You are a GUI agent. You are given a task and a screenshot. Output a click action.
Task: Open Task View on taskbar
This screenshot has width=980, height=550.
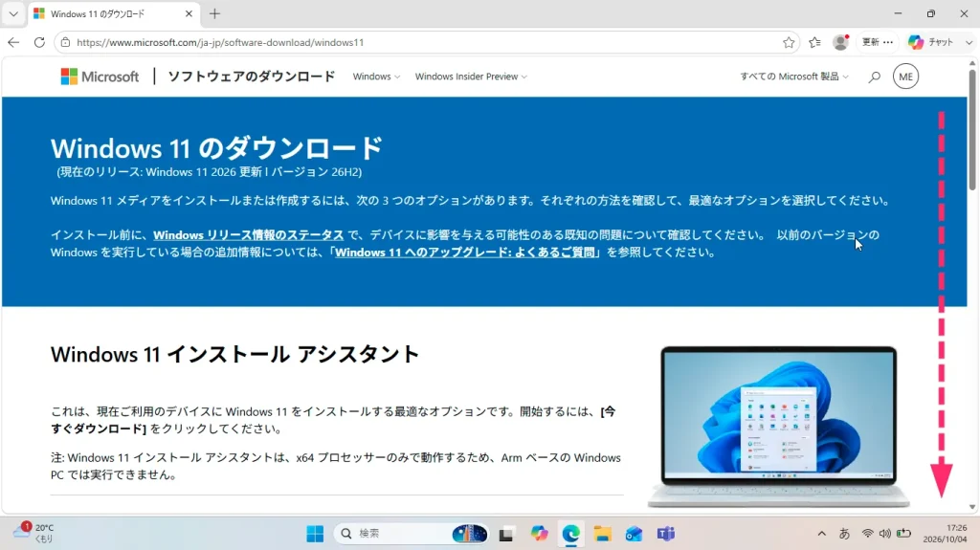[506, 533]
